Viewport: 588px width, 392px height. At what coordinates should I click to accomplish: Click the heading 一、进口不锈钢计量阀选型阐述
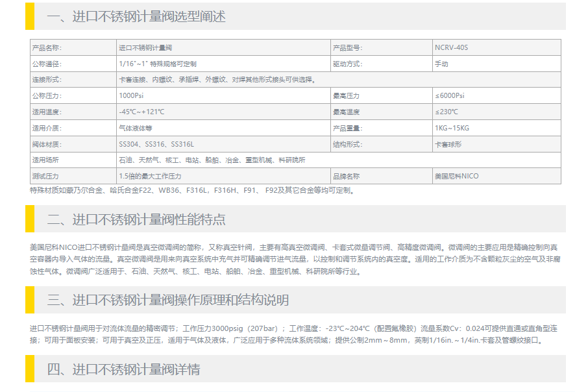coord(136,17)
